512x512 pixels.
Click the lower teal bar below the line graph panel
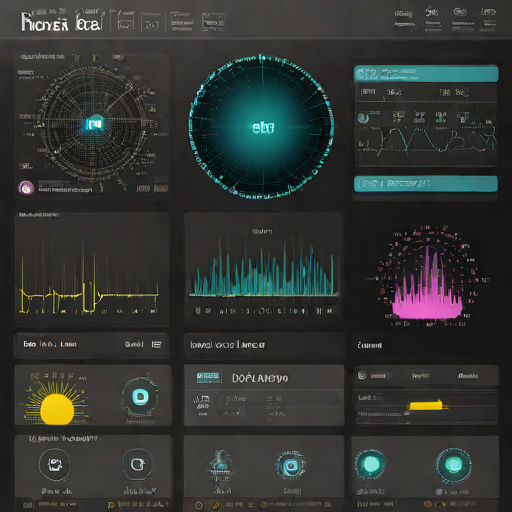[426, 184]
